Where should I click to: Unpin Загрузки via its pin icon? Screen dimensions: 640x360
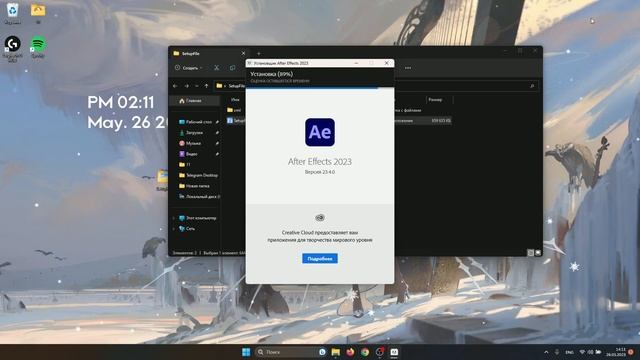(217, 132)
